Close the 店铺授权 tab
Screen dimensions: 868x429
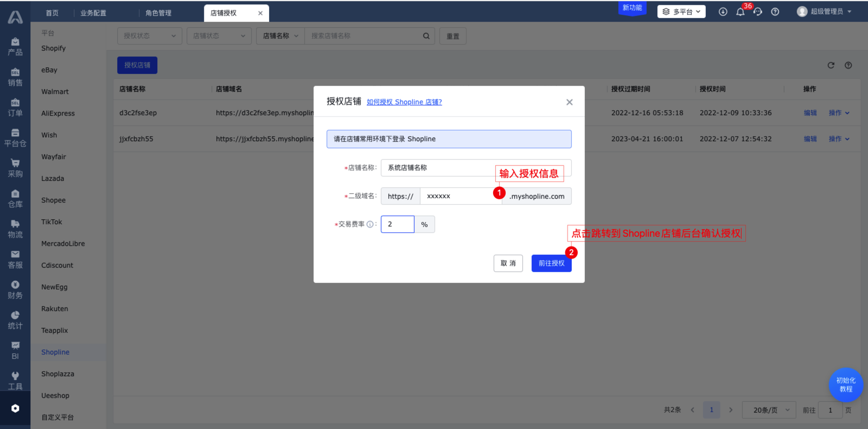(x=260, y=13)
